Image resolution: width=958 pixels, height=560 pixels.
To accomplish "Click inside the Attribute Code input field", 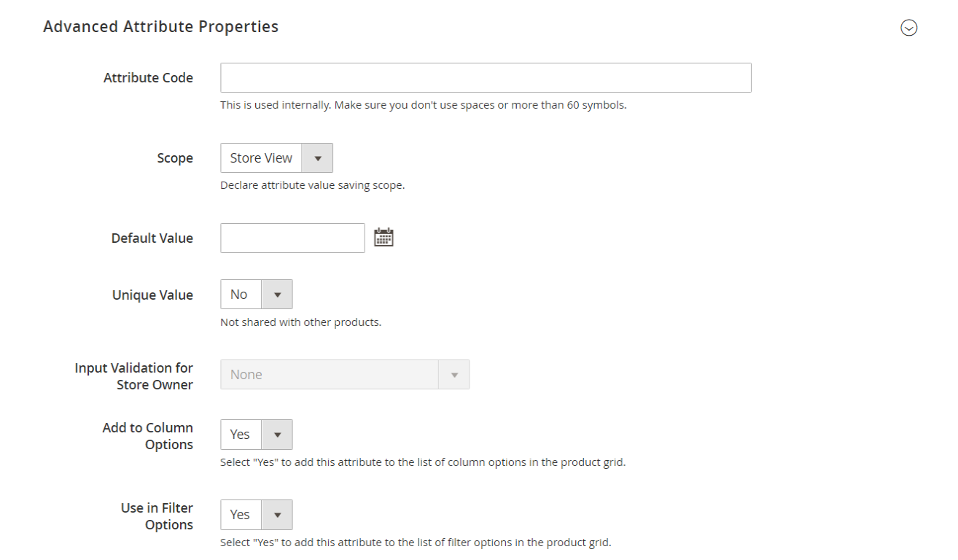I will click(x=486, y=77).
